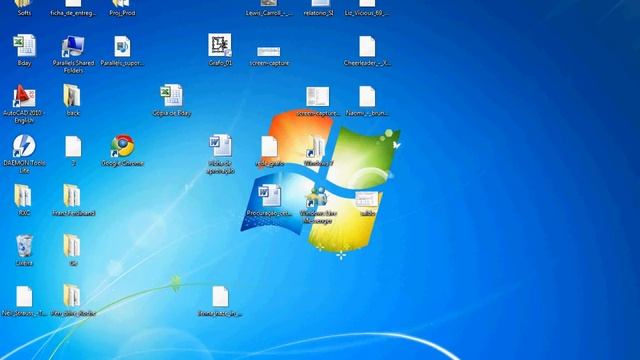This screenshot has width=640, height=360.
Task: Select the Lewis_Carroll file
Action: pos(269,8)
